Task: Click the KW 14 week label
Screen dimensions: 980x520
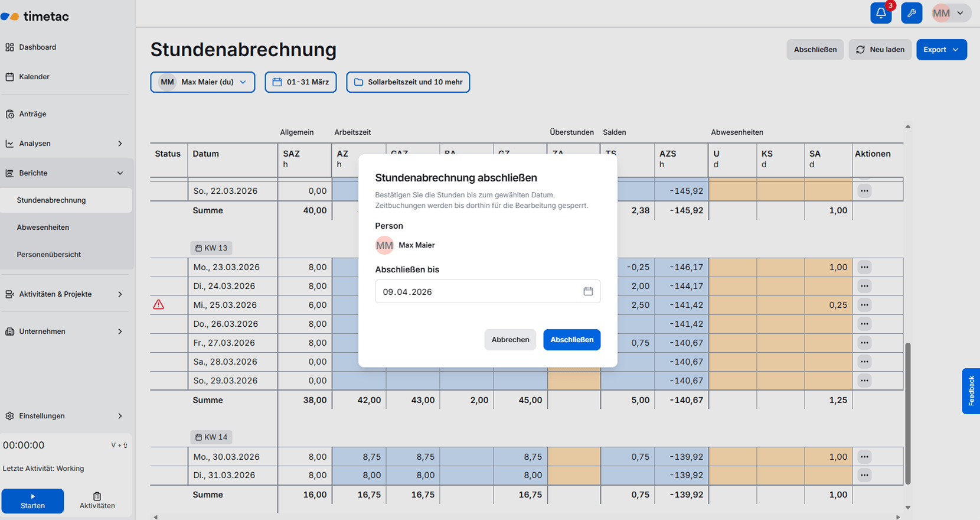Action: (x=211, y=437)
